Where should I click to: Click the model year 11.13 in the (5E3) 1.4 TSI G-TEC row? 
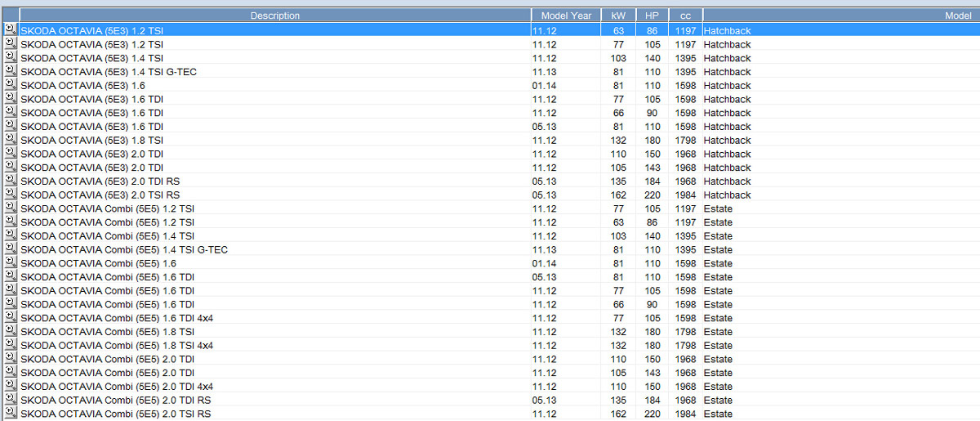(x=544, y=72)
